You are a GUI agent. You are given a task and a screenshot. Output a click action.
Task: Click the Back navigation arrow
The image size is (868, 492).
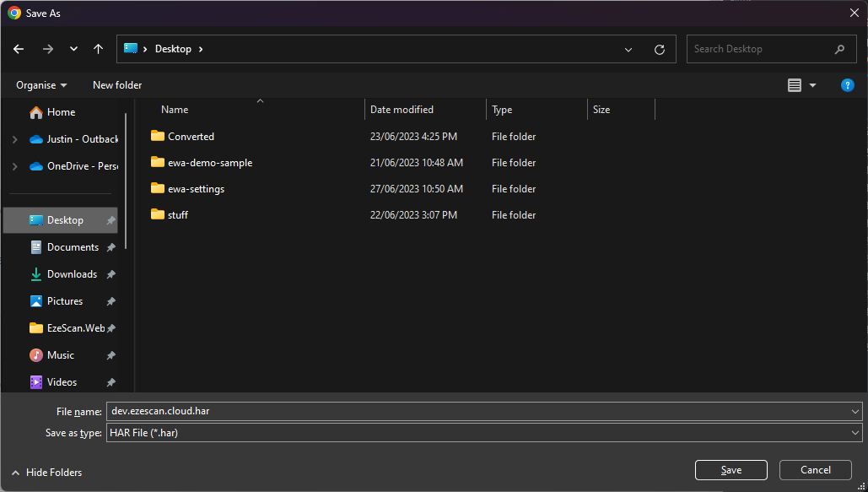pos(19,49)
